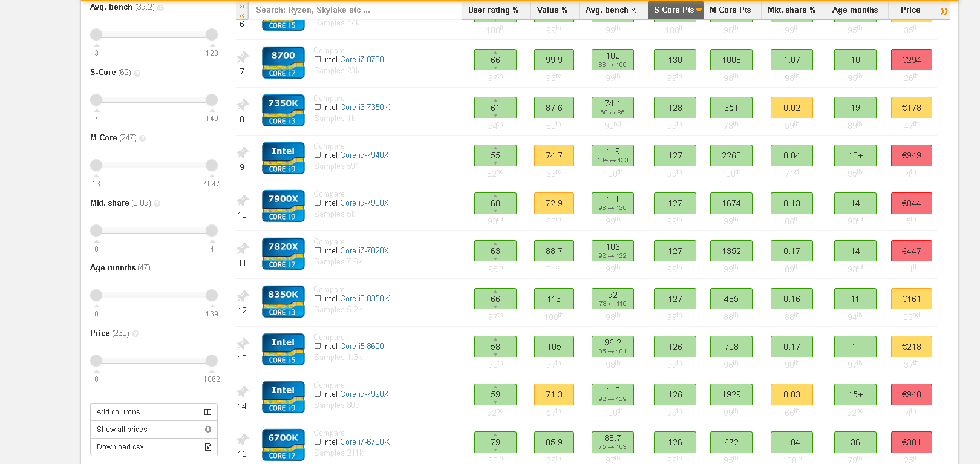Sort table by S-Core Pts column
This screenshot has height=464, width=980.
point(676,10)
